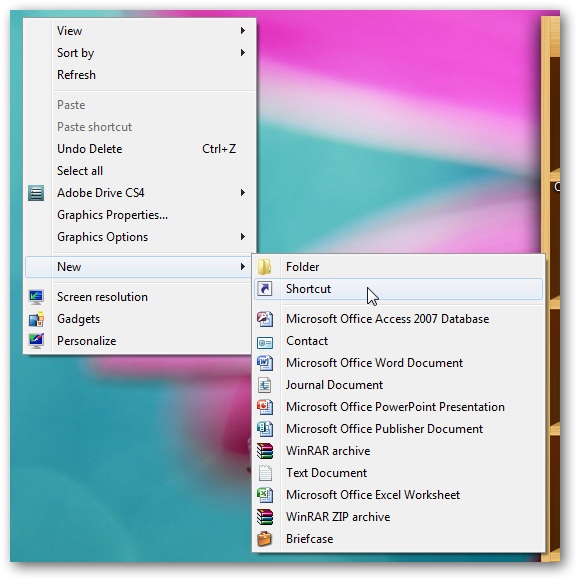
Task: Click the Gadgets icon
Action: pos(36,319)
